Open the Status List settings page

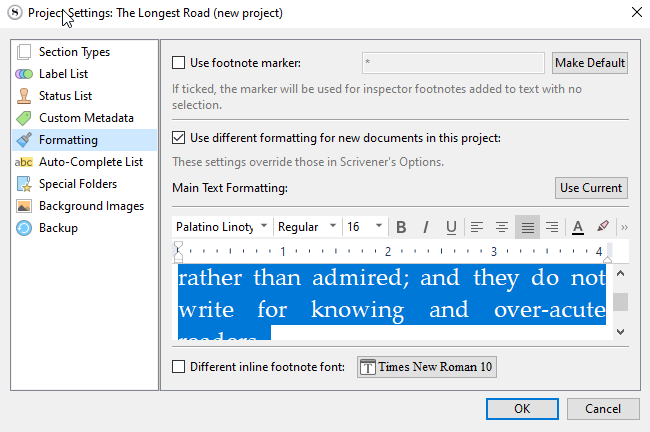click(85, 96)
